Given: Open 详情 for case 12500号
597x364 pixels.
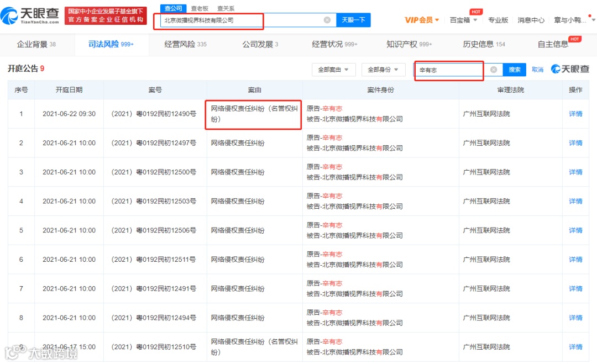Looking at the screenshot, I should click(x=575, y=172).
